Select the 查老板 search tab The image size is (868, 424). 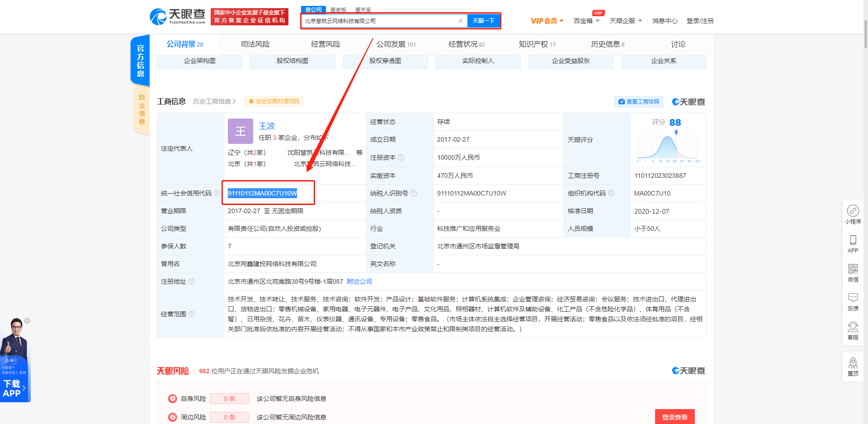tap(338, 10)
